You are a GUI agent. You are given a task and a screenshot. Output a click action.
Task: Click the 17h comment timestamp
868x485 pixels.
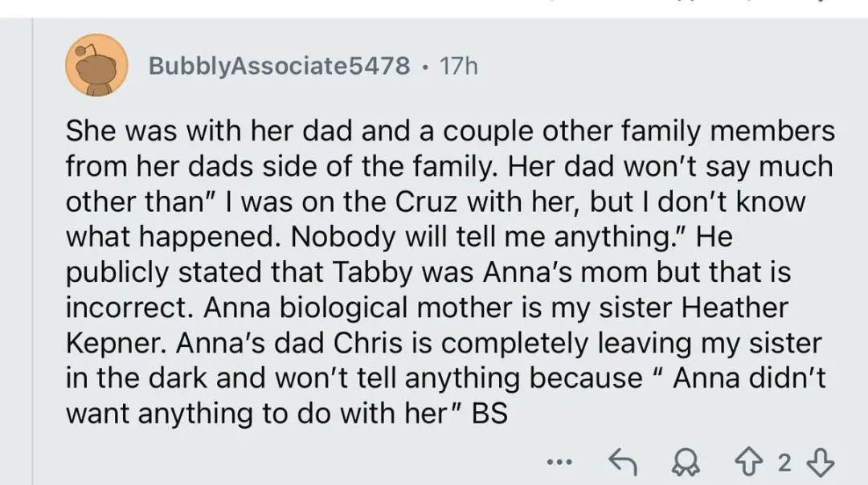[x=459, y=66]
